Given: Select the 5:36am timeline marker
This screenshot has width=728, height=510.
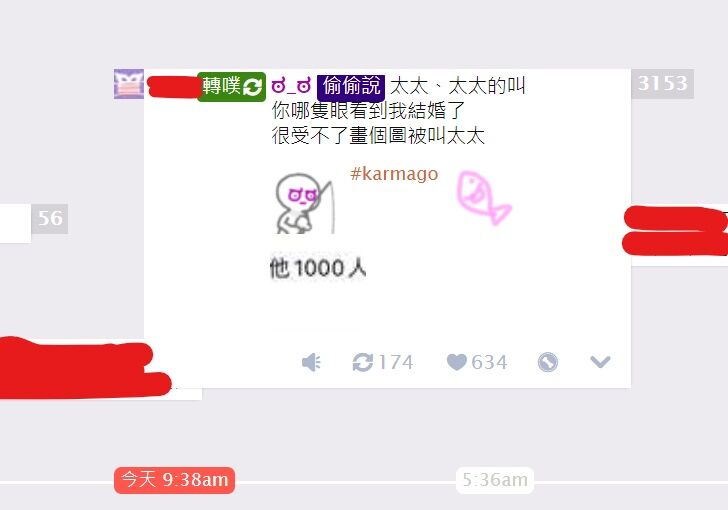Looking at the screenshot, I should click(495, 480).
